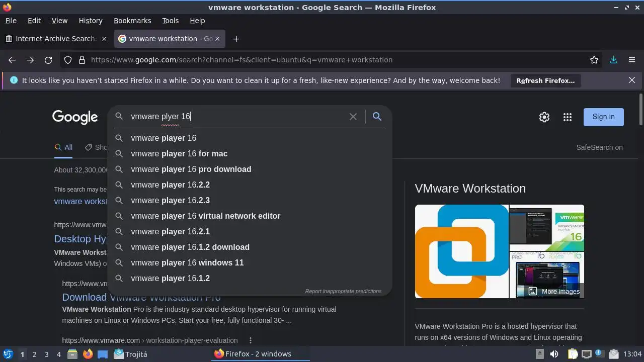Open SafeSearch on setting
The image size is (644, 362).
click(x=600, y=147)
